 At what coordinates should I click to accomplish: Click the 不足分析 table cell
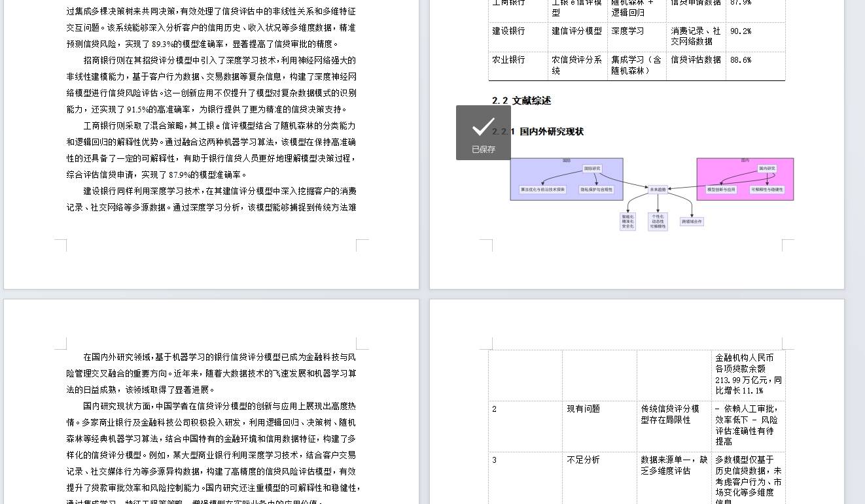tap(599, 478)
